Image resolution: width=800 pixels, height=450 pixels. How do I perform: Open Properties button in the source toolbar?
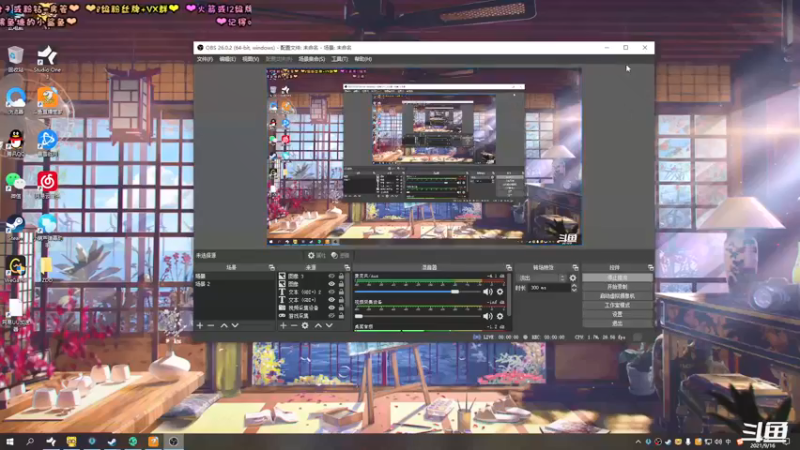(x=316, y=256)
